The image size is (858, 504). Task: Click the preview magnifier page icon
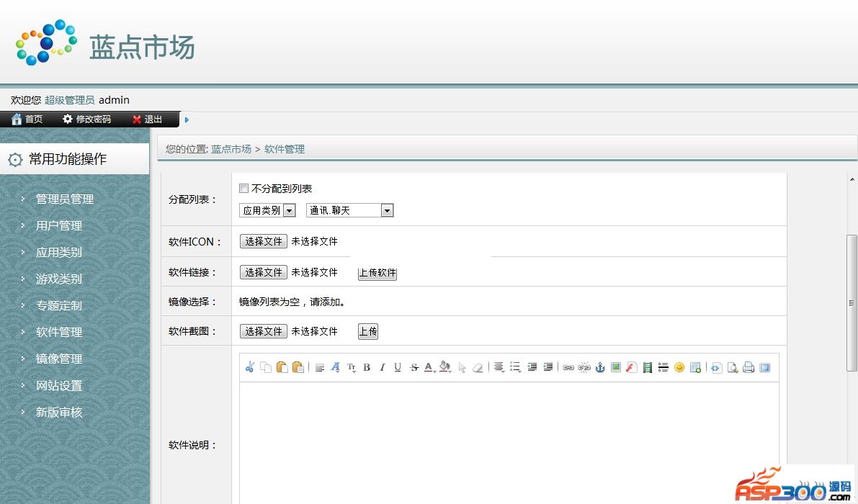coord(733,367)
